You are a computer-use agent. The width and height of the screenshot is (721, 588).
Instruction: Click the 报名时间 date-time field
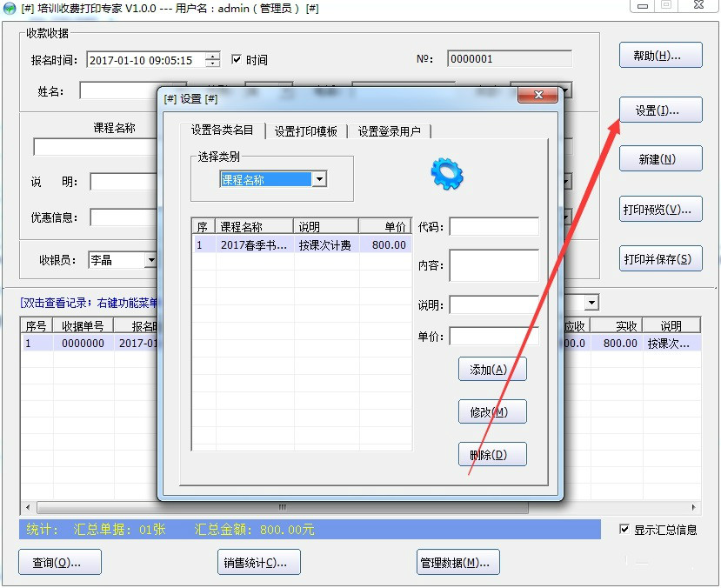pos(146,60)
